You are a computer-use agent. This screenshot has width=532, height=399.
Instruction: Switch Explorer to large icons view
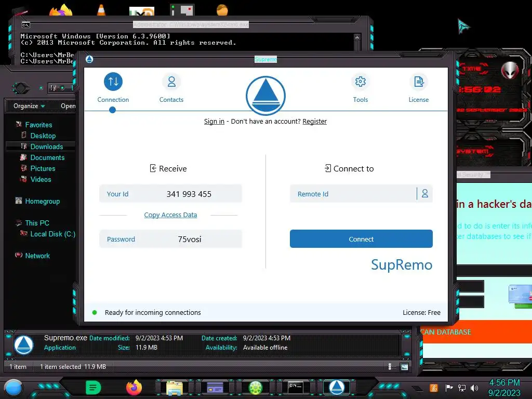pyautogui.click(x=404, y=366)
